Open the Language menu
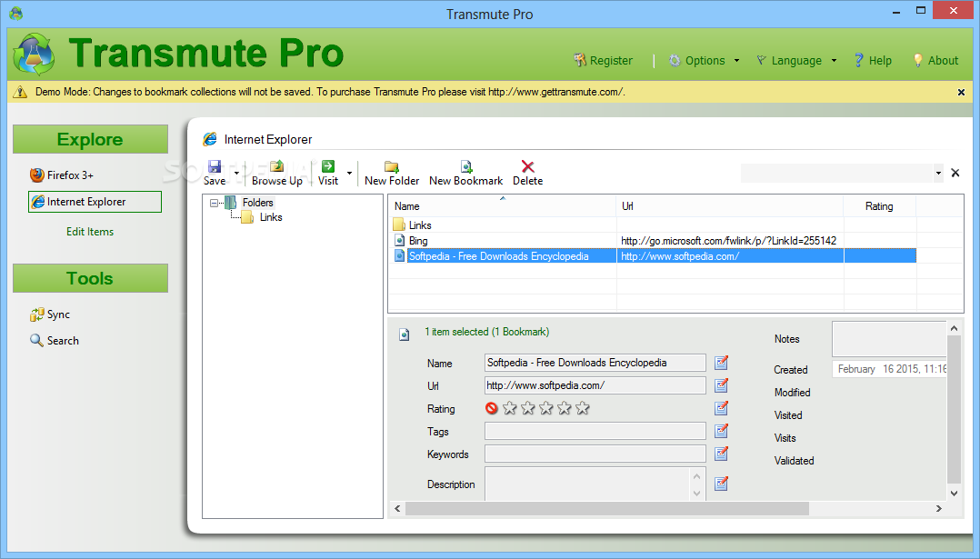Viewport: 980px width, 559px height. pyautogui.click(x=789, y=61)
